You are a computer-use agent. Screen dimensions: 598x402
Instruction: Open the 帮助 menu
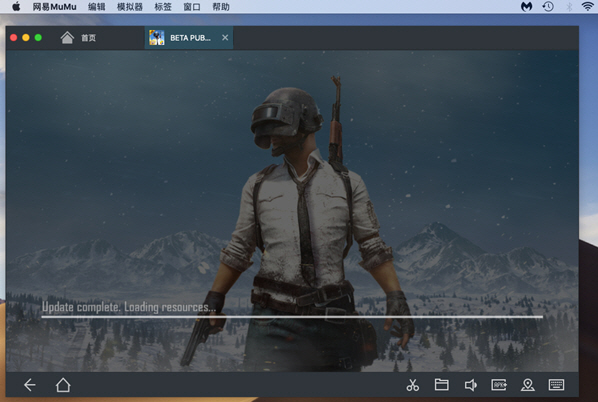tap(221, 6)
